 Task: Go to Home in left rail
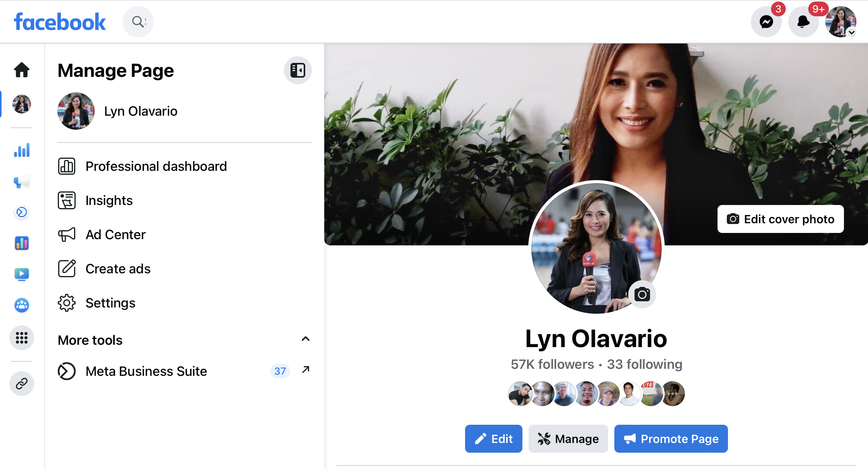coord(22,70)
